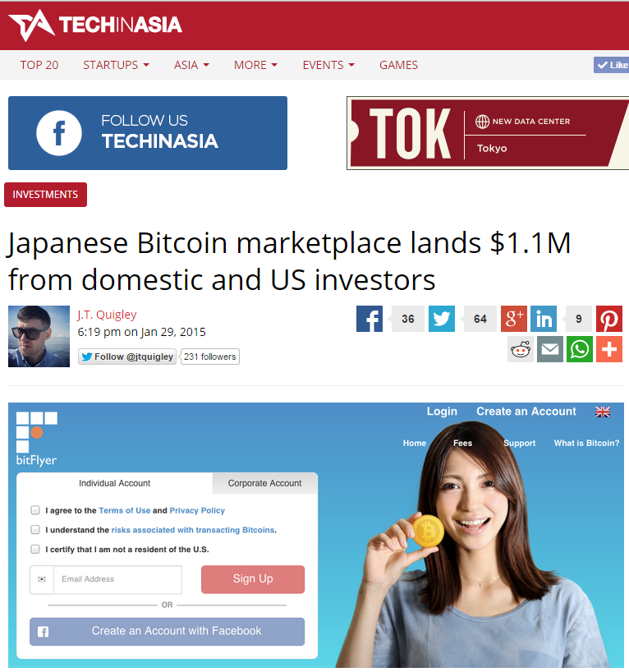Share to Reddit alien icon
629x672 pixels.
click(520, 349)
